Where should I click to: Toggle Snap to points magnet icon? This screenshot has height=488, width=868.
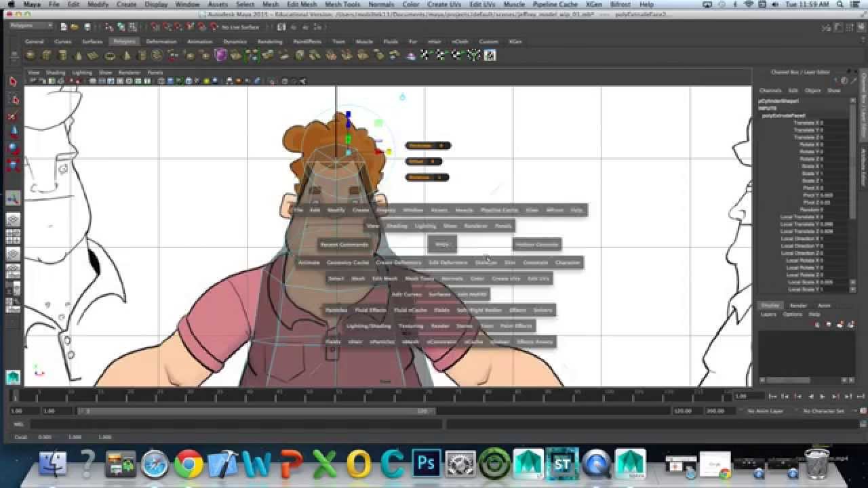click(177, 27)
